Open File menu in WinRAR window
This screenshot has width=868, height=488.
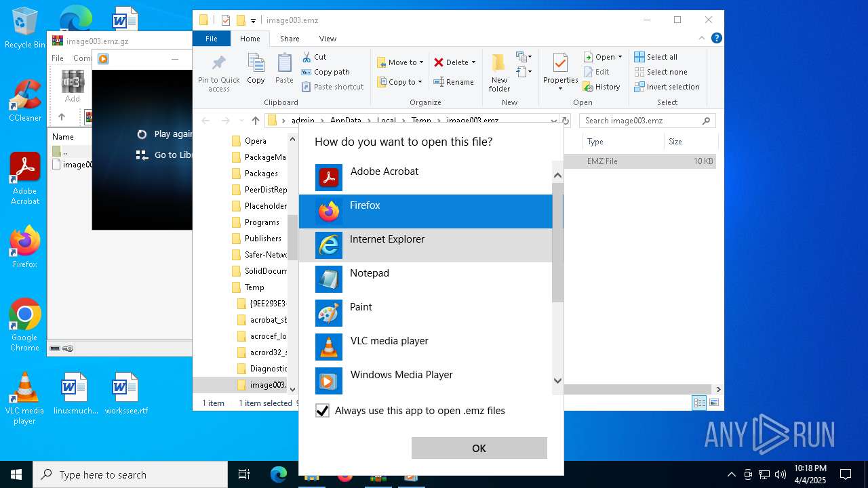click(x=58, y=58)
